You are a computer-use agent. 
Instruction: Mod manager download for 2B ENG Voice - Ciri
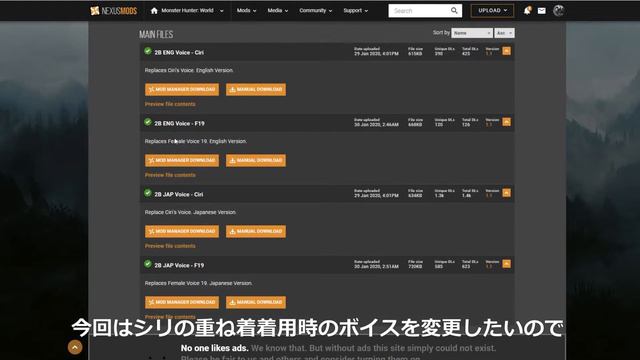(x=182, y=89)
